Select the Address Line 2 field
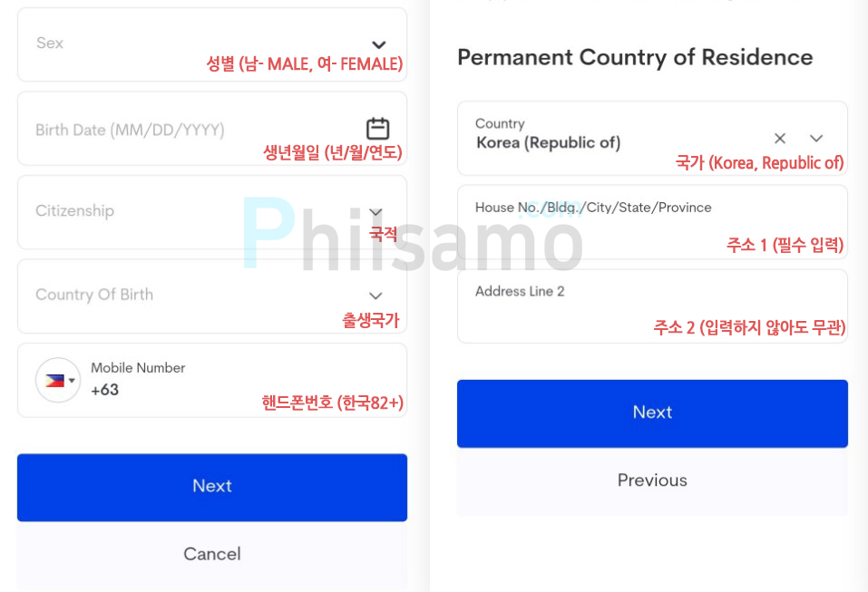868x592 pixels. (652, 306)
